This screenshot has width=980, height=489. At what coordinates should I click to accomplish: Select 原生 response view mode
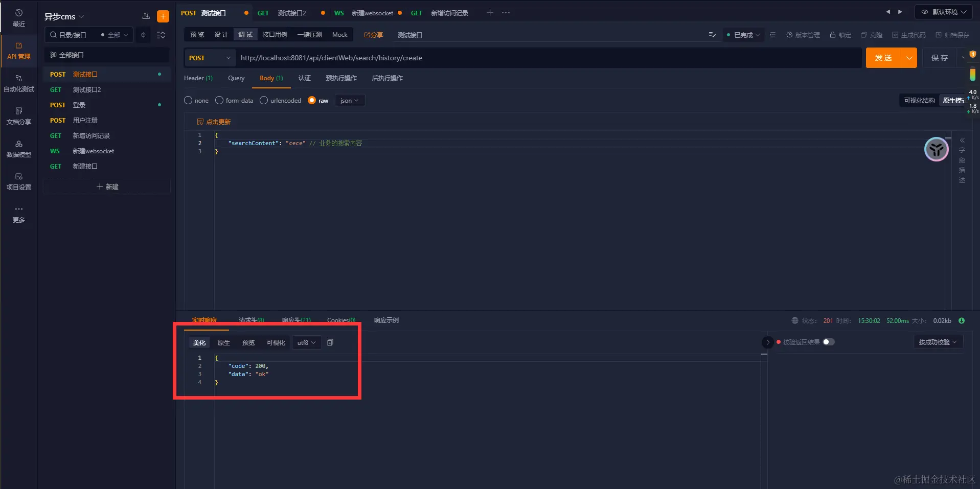(x=223, y=342)
